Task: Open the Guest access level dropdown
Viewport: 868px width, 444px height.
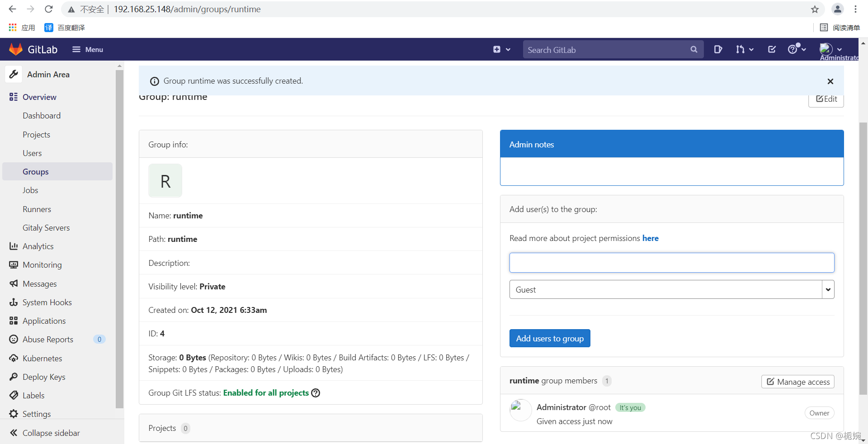Action: tap(671, 289)
